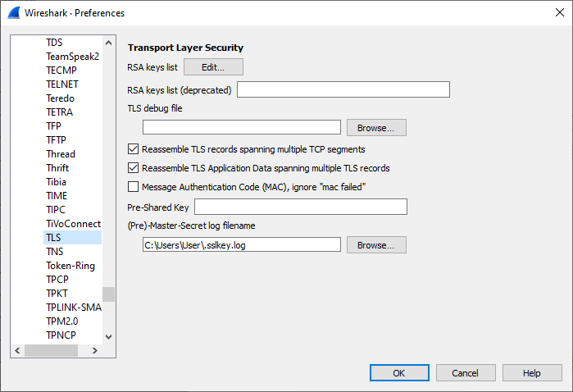Confirm preferences with OK
The height and width of the screenshot is (392, 573).
coord(399,372)
